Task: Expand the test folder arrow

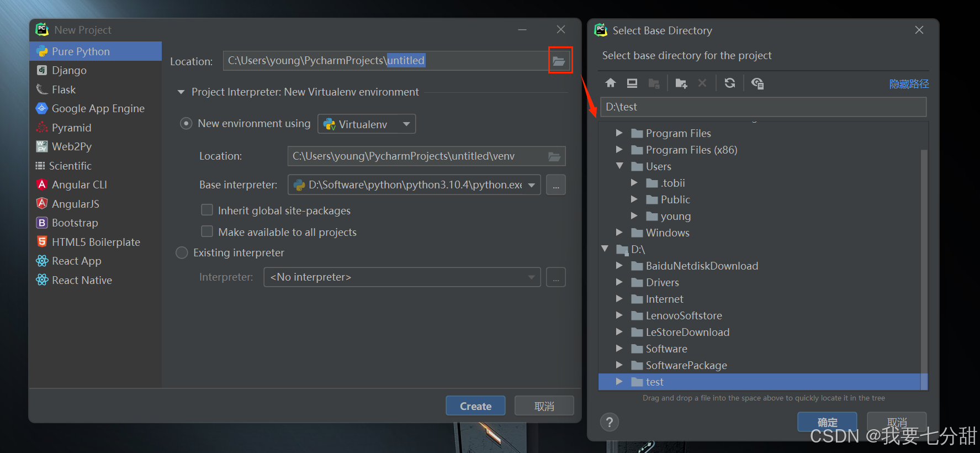Action: [619, 382]
